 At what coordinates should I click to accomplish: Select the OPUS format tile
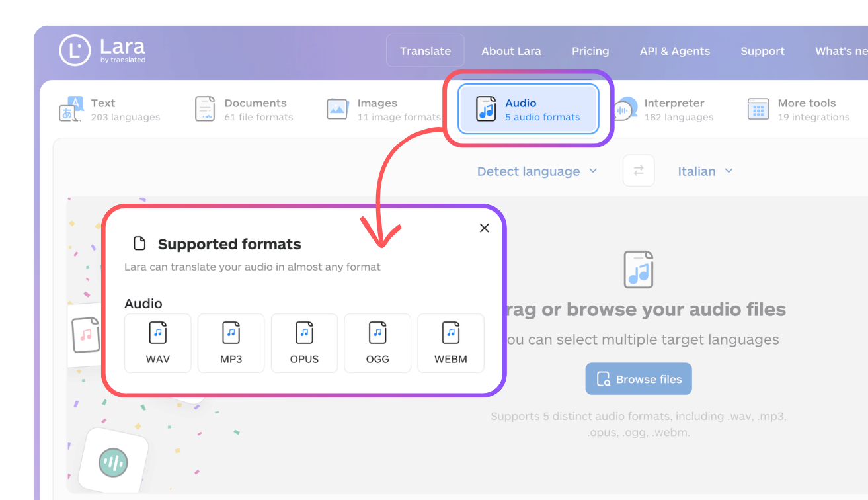click(x=304, y=343)
